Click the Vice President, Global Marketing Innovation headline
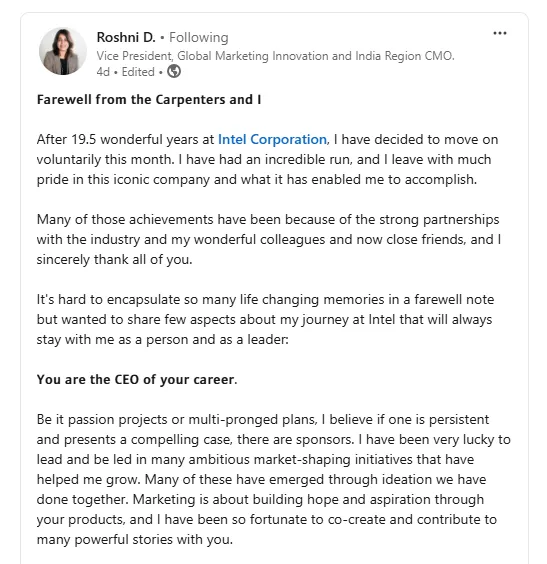547x564 pixels. coord(275,56)
